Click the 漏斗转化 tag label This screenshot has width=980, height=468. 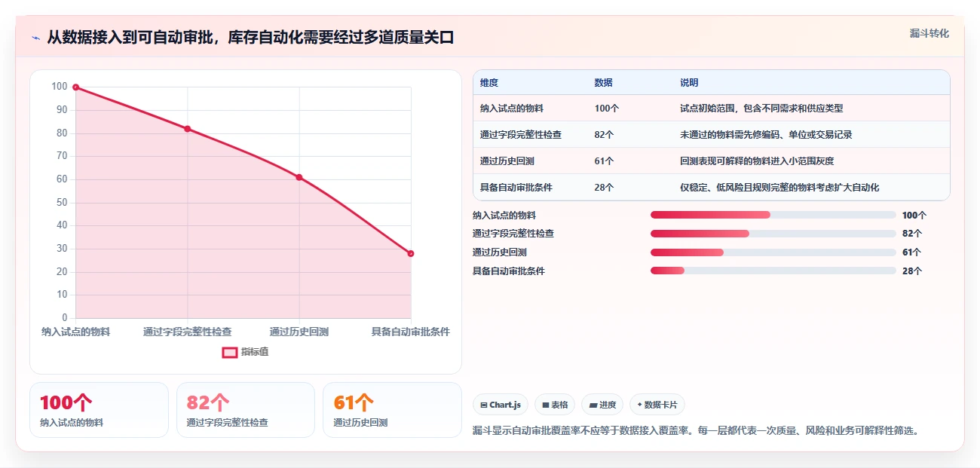929,34
